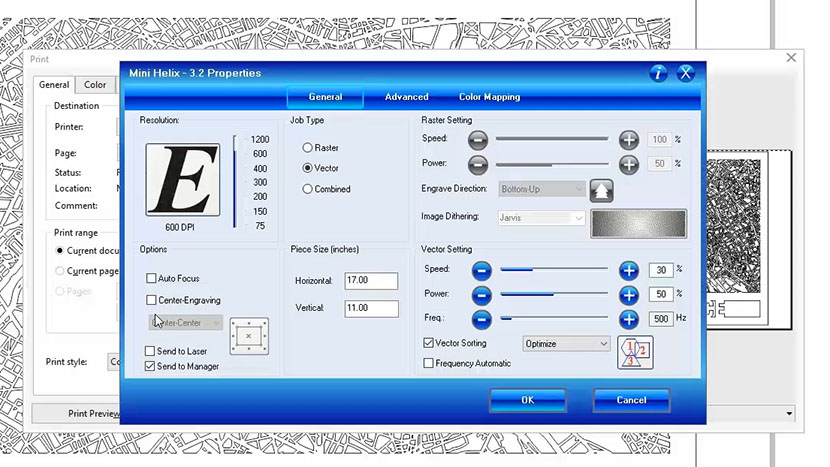Select the Raster job type
This screenshot has width=830, height=467.
pos(308,148)
